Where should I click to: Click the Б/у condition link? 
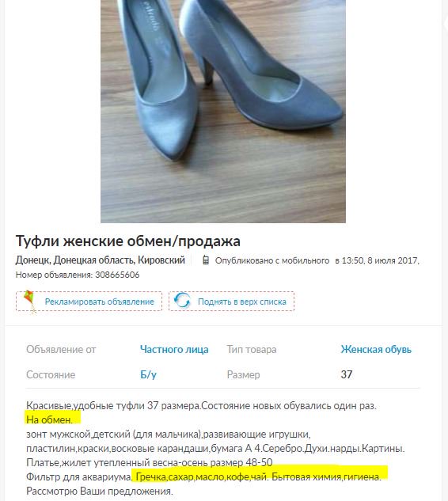(148, 374)
